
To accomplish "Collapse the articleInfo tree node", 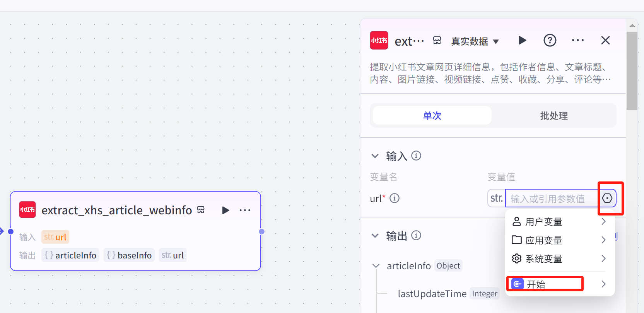I will [x=376, y=266].
